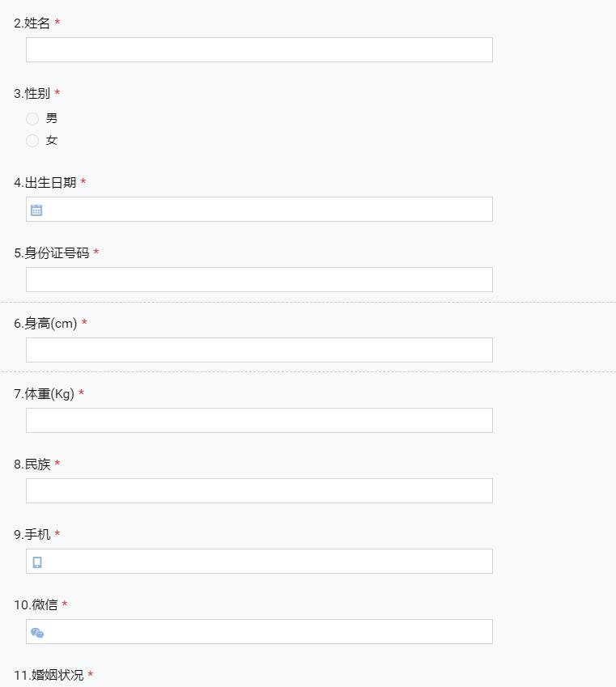Click into the 身高(cm) input field
Screen dimensions: 616x687
(x=259, y=350)
